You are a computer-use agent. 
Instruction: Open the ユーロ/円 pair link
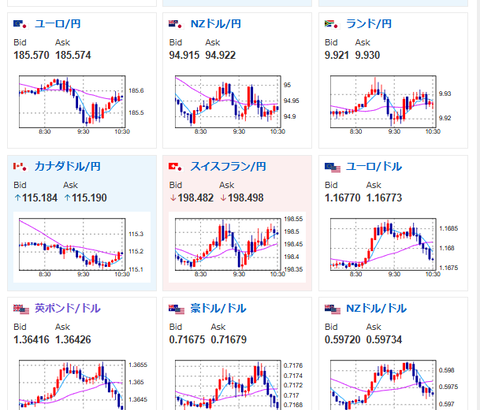[58, 24]
